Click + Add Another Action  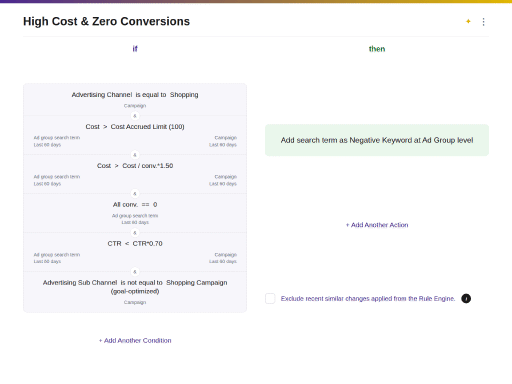377,225
